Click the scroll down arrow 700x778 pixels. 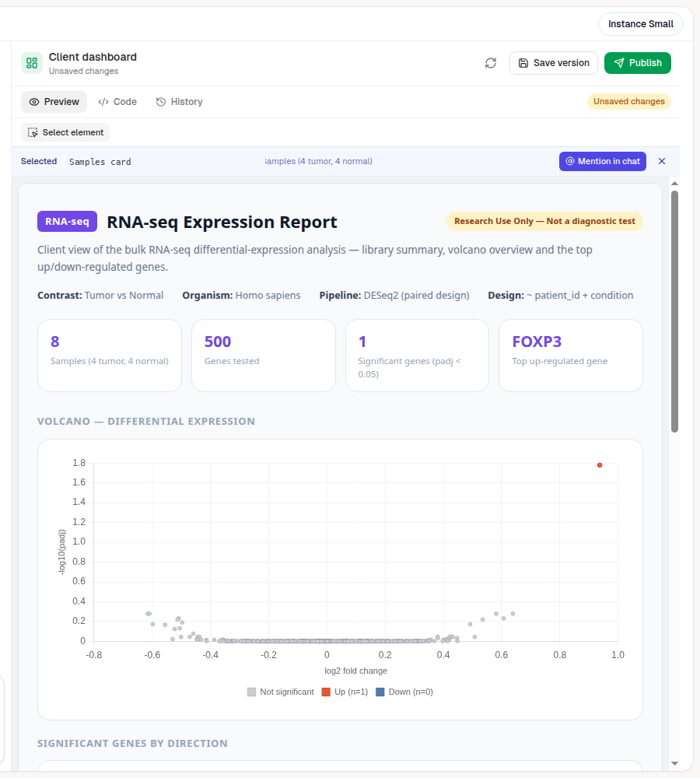(674, 764)
